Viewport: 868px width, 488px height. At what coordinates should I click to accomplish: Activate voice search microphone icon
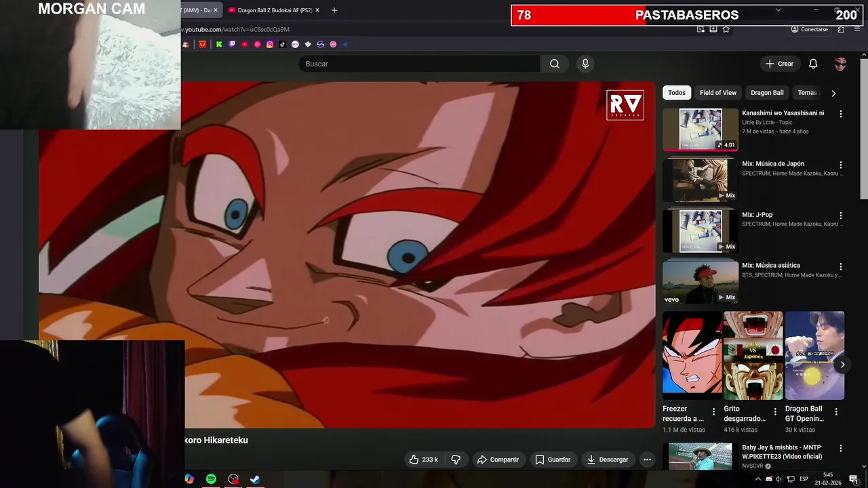click(585, 64)
